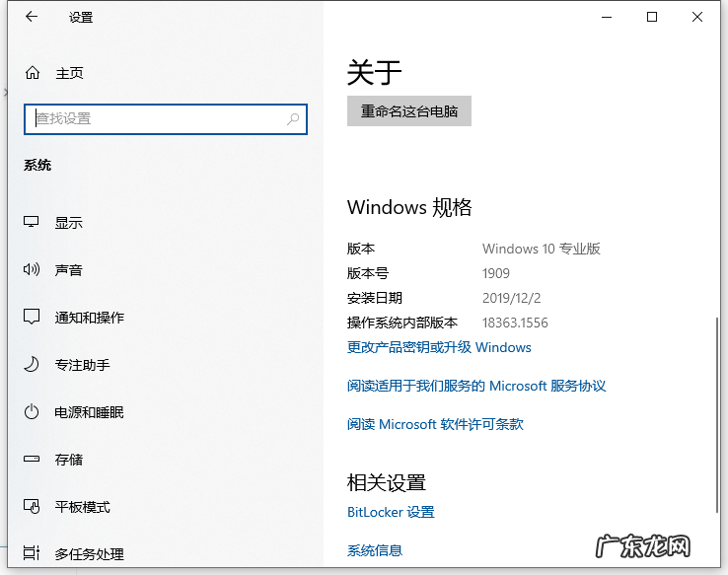This screenshot has width=728, height=575.
Task: Click the OS build 18363.1556
Action: click(515, 323)
